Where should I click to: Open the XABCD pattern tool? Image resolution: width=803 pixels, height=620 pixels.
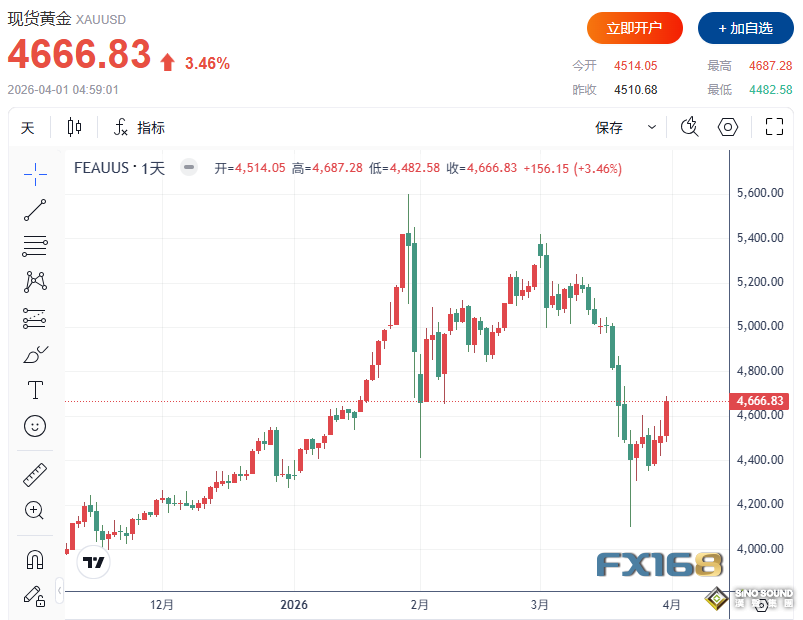coord(35,281)
